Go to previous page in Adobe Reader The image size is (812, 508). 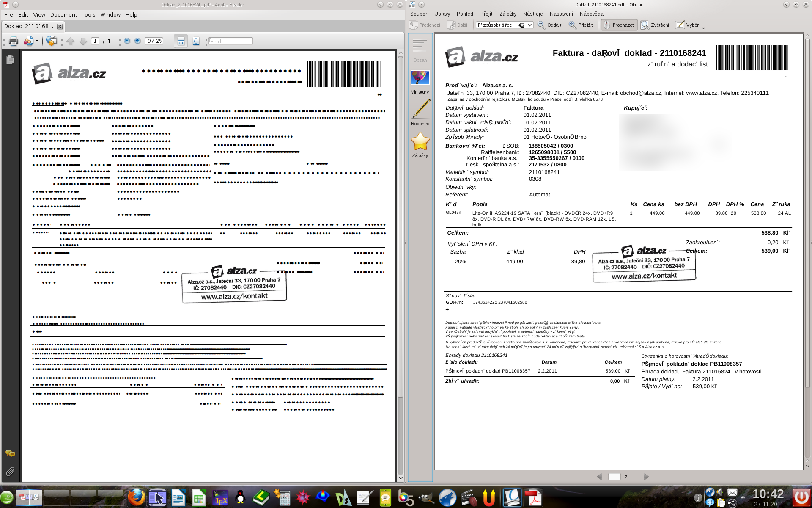click(x=71, y=41)
